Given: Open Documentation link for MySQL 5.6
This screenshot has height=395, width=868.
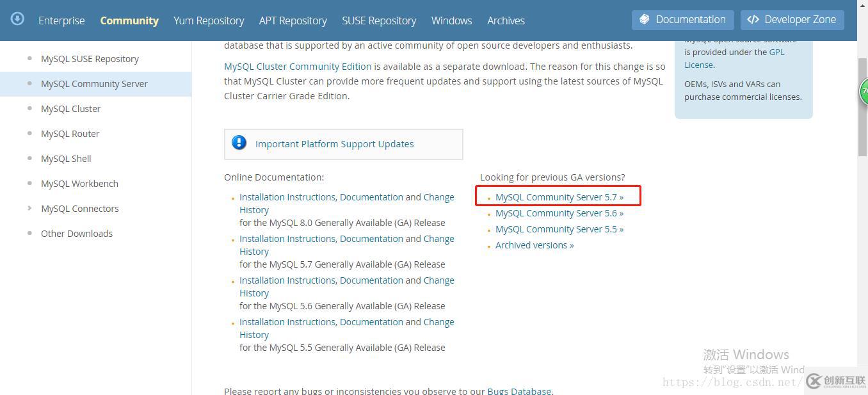Looking at the screenshot, I should [371, 280].
